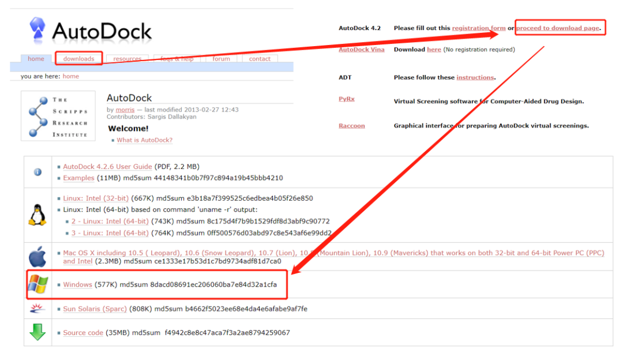Click the home breadcrumb link
623x364 pixels.
tap(71, 76)
